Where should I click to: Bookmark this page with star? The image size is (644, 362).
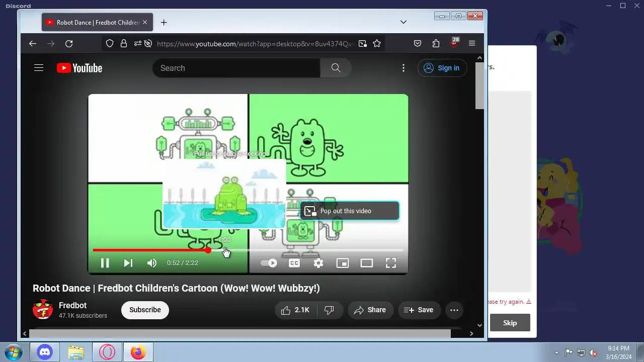[x=377, y=44]
